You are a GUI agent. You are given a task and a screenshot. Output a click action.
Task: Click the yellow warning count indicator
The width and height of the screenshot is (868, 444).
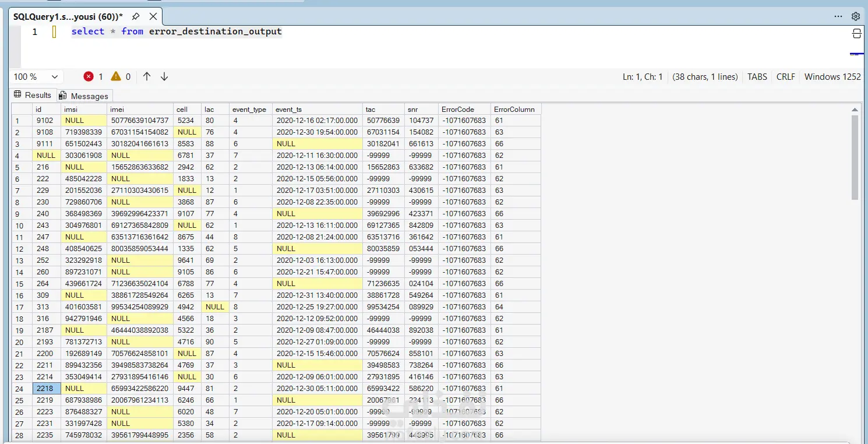pyautogui.click(x=121, y=76)
